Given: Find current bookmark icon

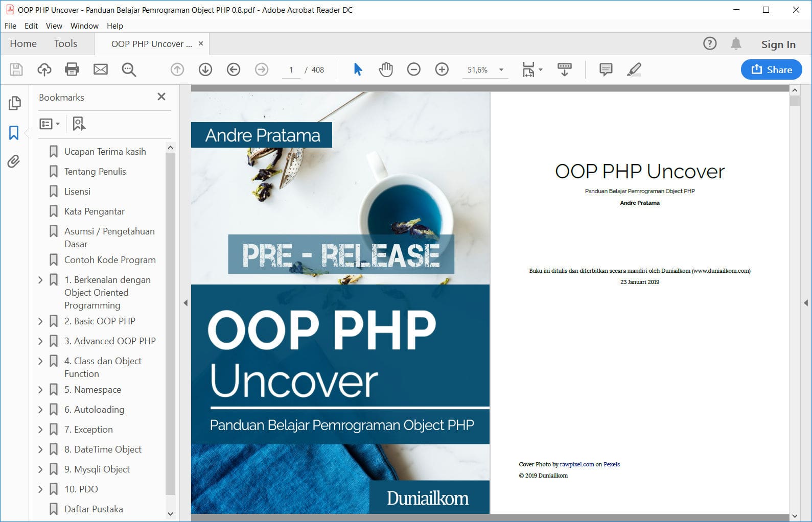Looking at the screenshot, I should pyautogui.click(x=79, y=124).
